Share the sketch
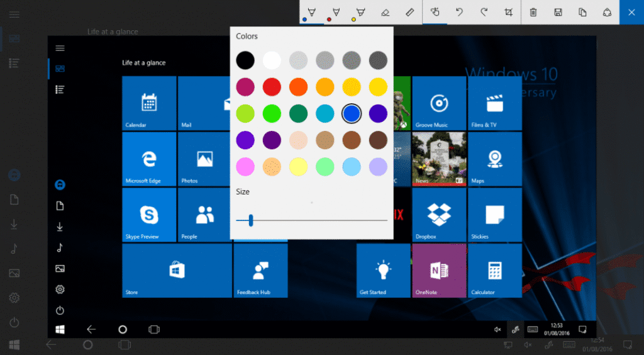This screenshot has height=355, width=644. point(607,13)
